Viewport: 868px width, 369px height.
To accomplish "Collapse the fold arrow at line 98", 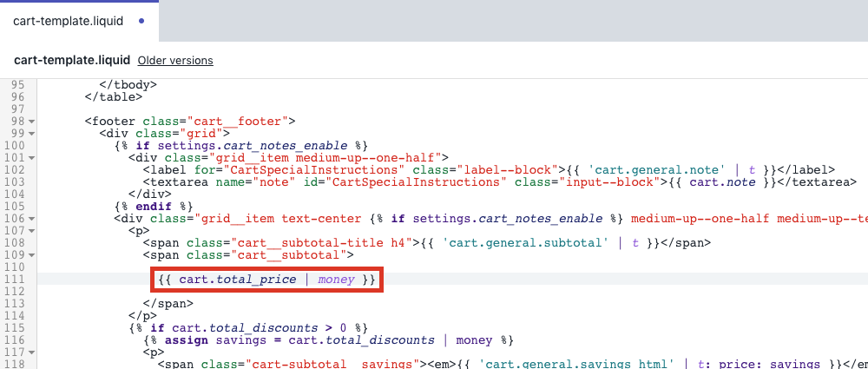I will pyautogui.click(x=31, y=122).
